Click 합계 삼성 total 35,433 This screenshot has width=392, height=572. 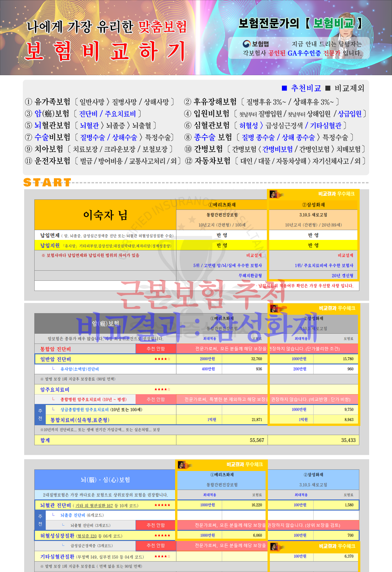[348, 440]
